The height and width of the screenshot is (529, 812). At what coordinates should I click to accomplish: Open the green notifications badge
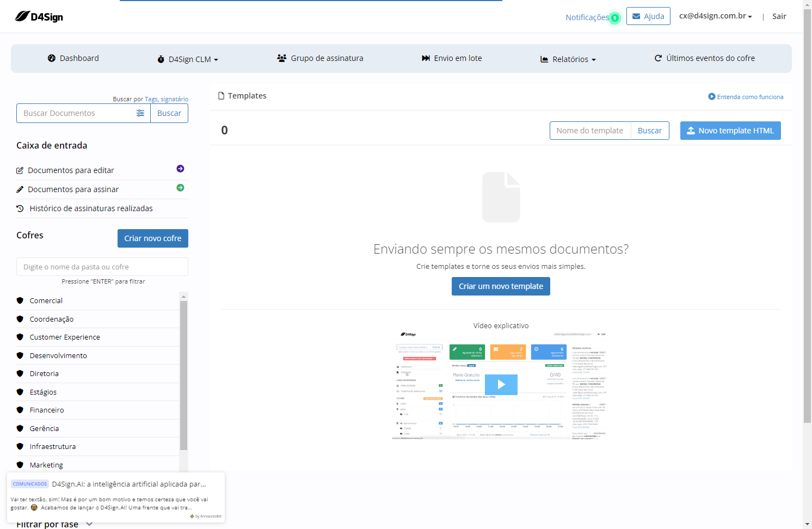point(614,18)
